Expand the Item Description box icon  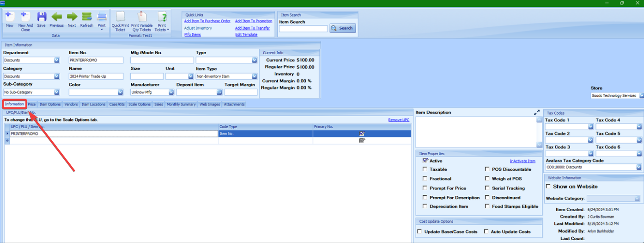[x=536, y=112]
